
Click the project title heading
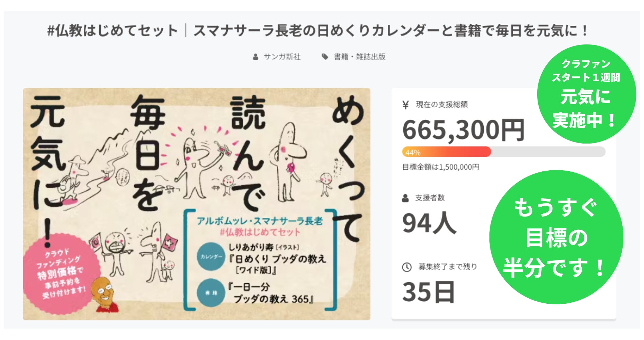click(318, 31)
